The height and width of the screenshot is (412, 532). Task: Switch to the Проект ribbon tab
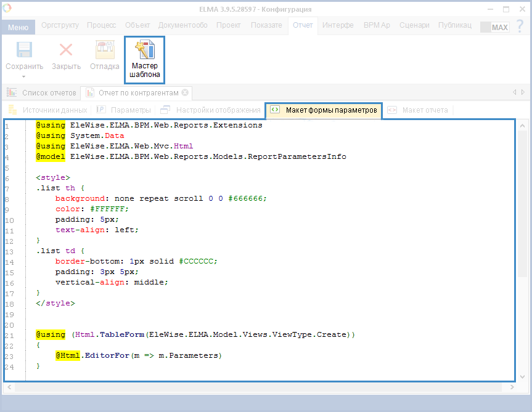pos(229,25)
